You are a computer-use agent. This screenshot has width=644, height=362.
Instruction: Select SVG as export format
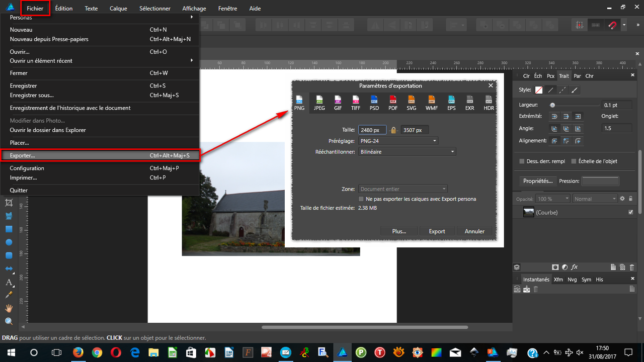pos(411,103)
